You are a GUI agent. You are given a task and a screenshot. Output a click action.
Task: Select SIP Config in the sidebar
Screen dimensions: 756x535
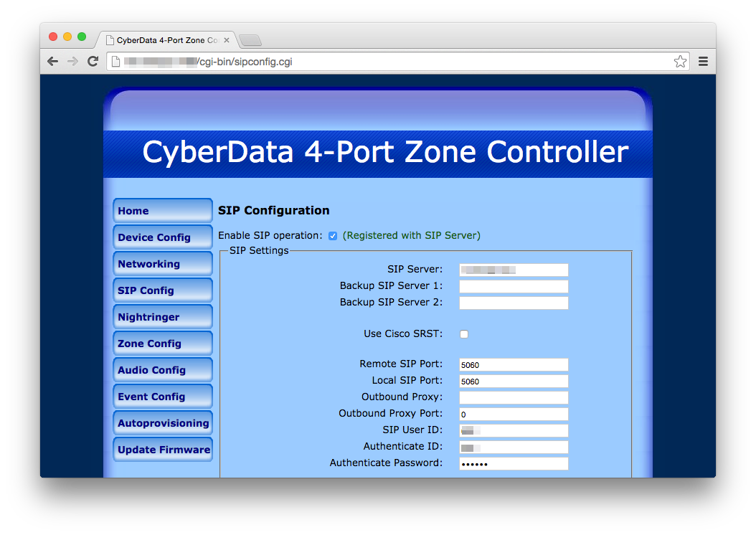coord(162,290)
